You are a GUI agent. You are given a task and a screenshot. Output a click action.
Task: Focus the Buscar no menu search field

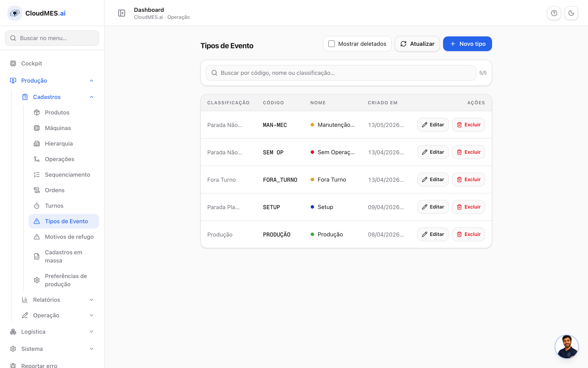(x=52, y=38)
